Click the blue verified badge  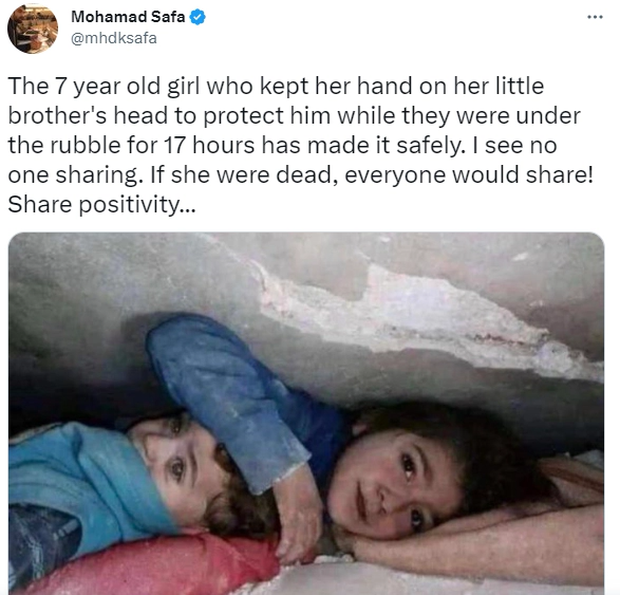coord(198,17)
